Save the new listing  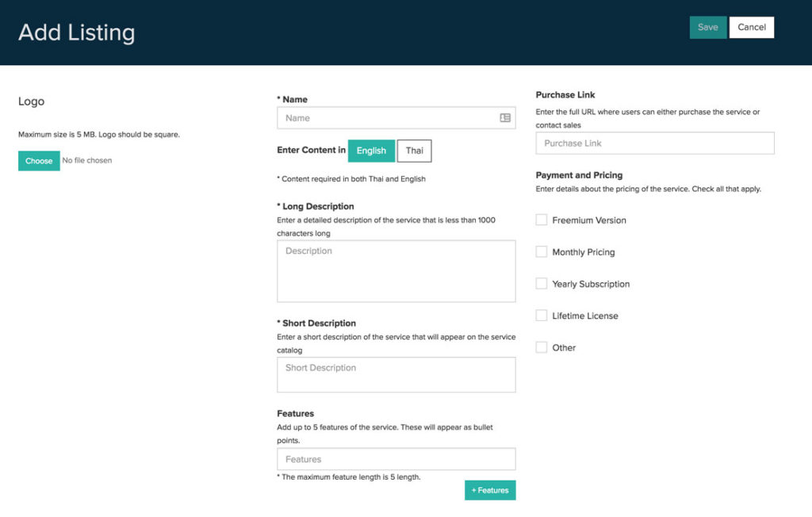pos(707,28)
